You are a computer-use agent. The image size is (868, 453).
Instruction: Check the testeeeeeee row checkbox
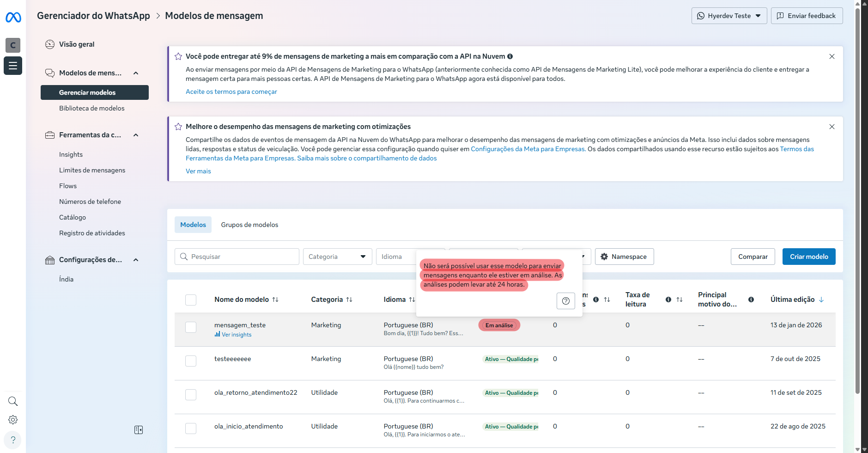click(191, 361)
